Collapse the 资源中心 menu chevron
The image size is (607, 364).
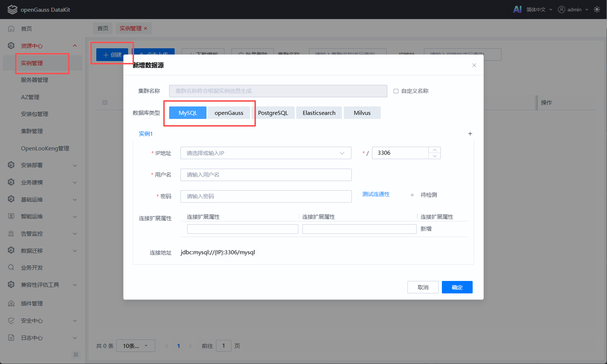pyautogui.click(x=75, y=46)
